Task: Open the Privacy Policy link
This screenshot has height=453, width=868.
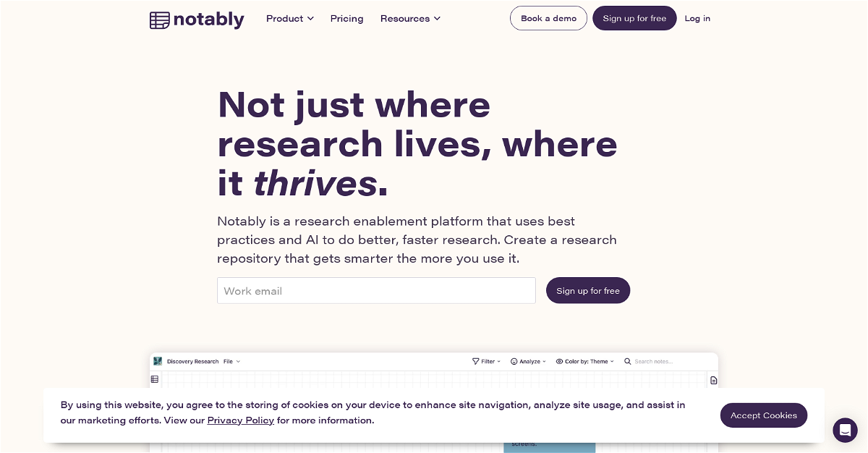Action: 240,420
